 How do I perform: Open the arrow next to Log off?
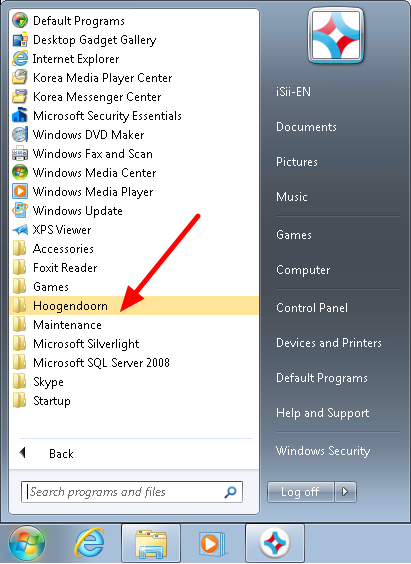[x=345, y=492]
